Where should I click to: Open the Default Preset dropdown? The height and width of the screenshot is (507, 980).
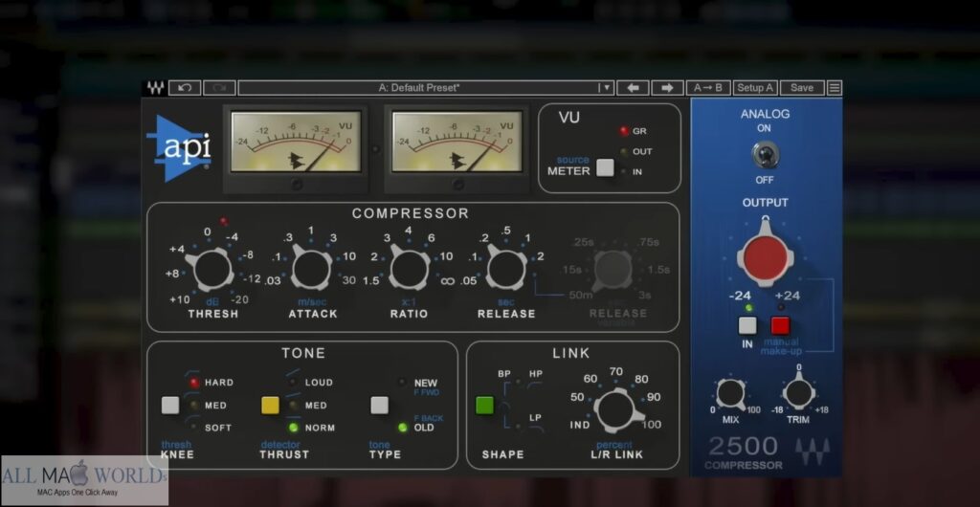click(418, 88)
